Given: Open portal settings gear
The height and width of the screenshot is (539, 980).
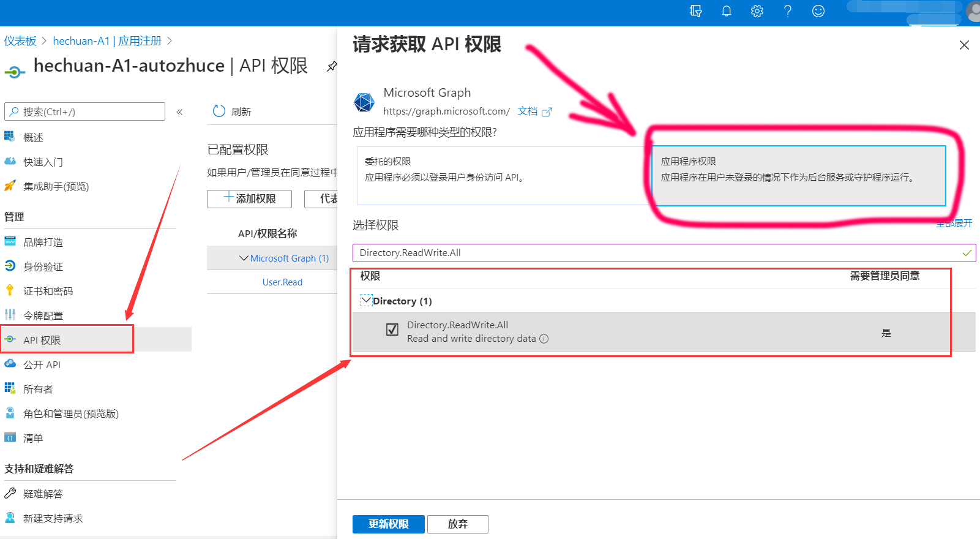Looking at the screenshot, I should pyautogui.click(x=757, y=11).
